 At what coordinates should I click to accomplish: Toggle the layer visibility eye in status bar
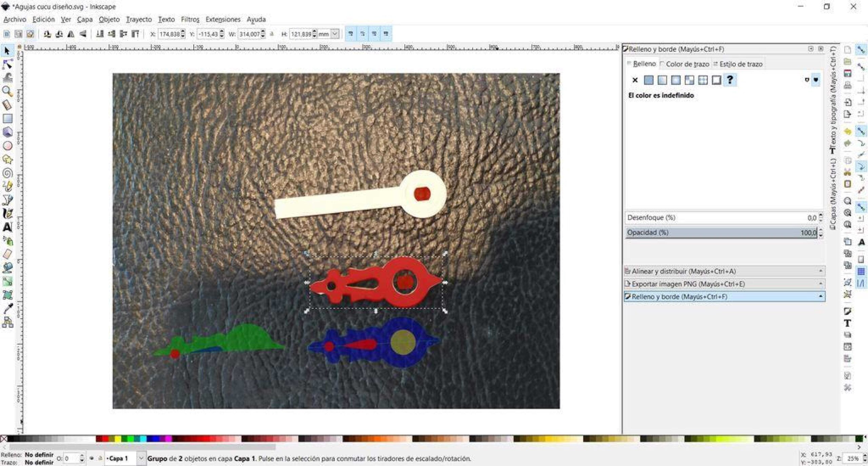(91, 458)
